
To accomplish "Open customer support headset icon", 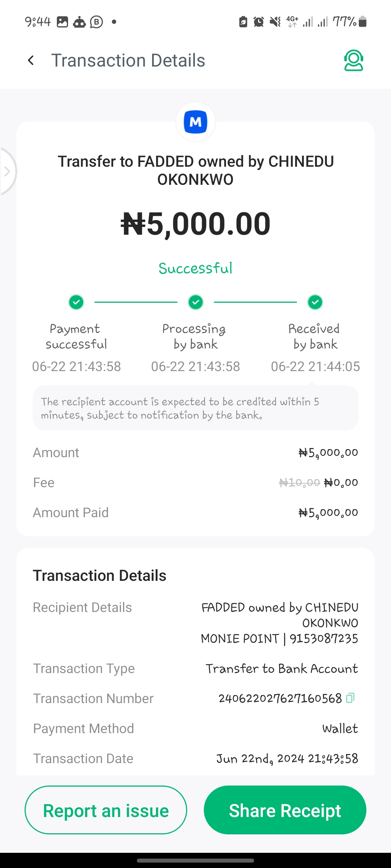I will coord(353,60).
